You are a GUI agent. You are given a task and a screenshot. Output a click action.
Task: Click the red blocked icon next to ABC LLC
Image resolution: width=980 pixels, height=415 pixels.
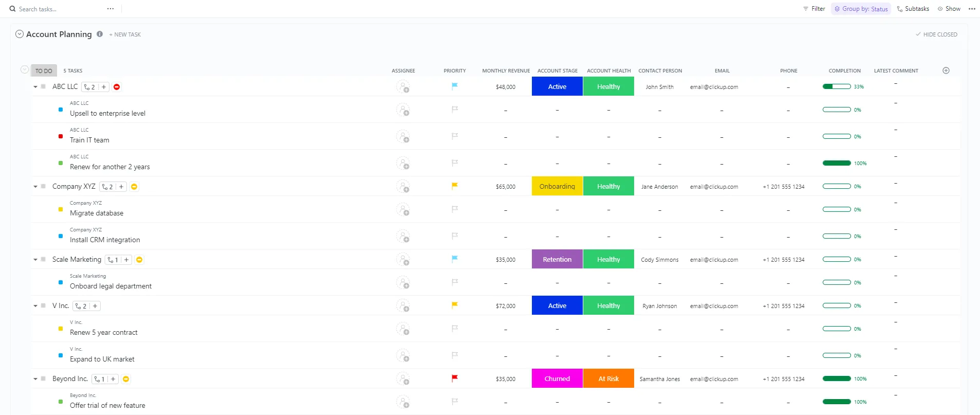tap(117, 87)
